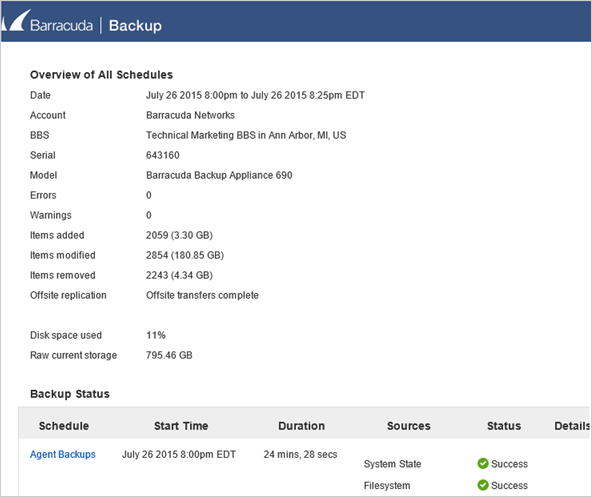
Task: Click the Barracuda brand name text
Action: 62,26
